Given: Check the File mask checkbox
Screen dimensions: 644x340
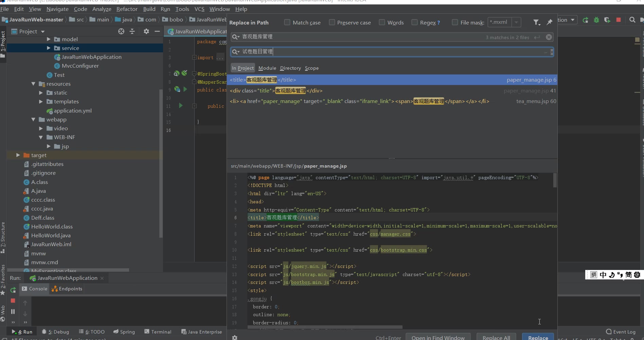Looking at the screenshot, I should click(x=455, y=22).
